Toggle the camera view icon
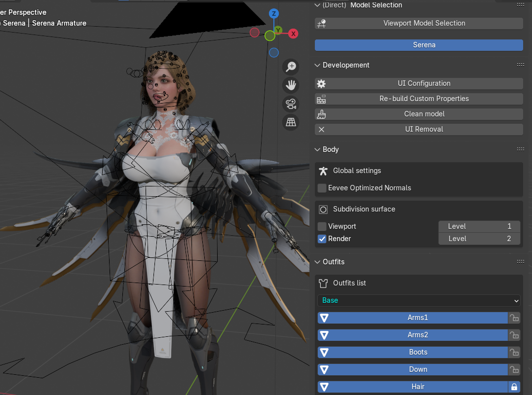Image resolution: width=532 pixels, height=395 pixels. pyautogui.click(x=291, y=104)
